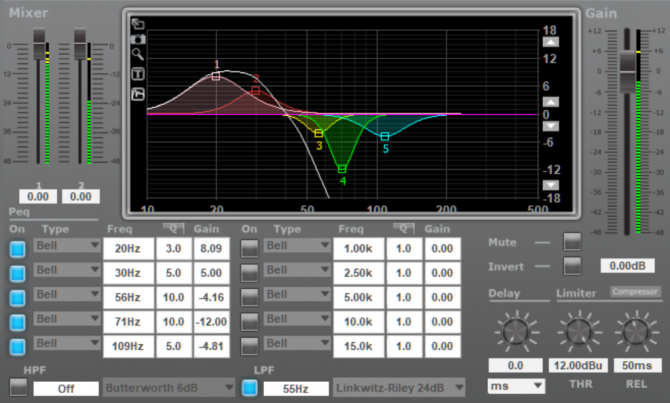Image resolution: width=670 pixels, height=403 pixels.
Task: Click the 56Hz frequency field
Action: 127,296
